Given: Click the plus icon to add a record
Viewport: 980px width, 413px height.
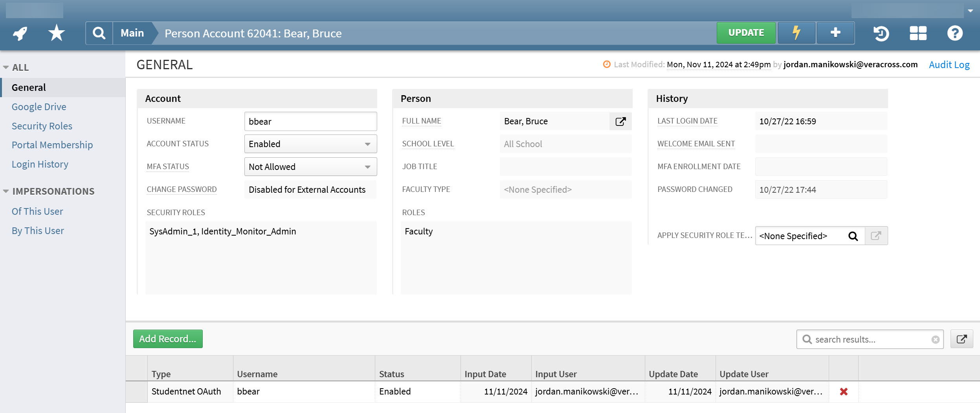Looking at the screenshot, I should (x=835, y=33).
